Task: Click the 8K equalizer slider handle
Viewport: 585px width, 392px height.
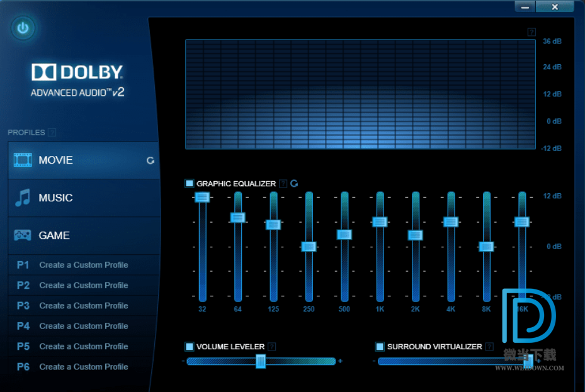Action: pos(487,247)
